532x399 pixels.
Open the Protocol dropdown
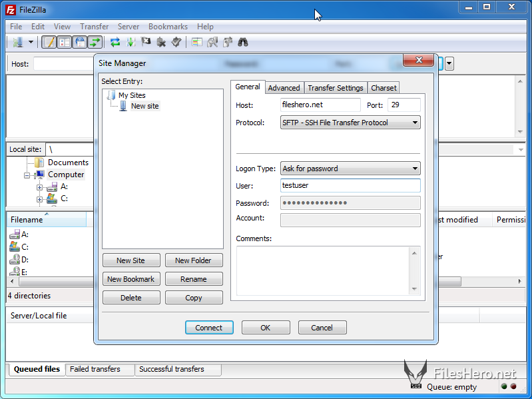(350, 123)
